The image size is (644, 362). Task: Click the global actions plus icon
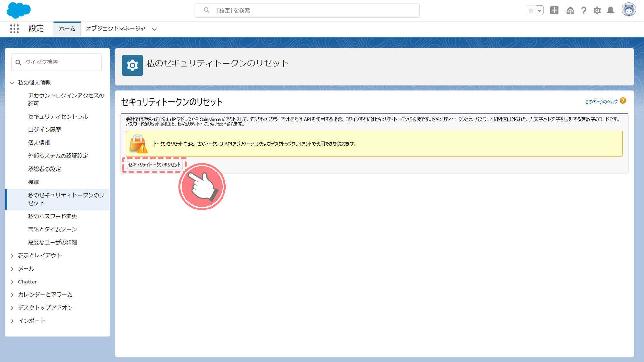pos(554,10)
